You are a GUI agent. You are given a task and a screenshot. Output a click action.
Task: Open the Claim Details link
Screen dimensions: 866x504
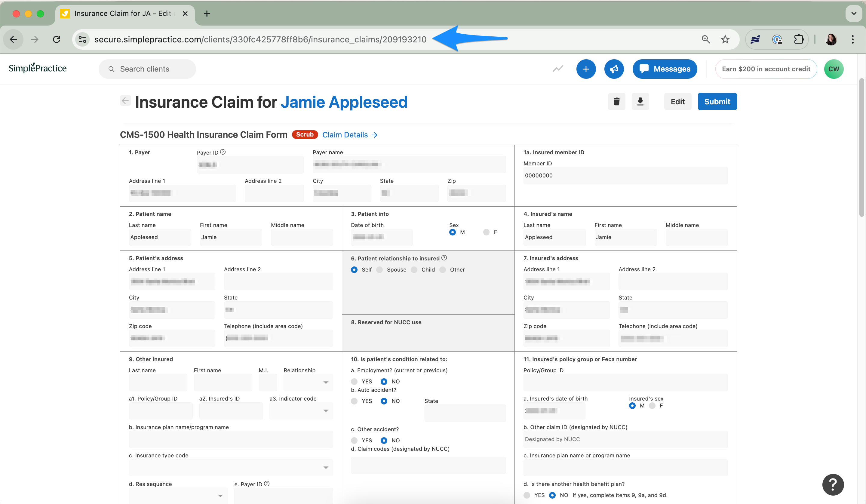coord(350,135)
